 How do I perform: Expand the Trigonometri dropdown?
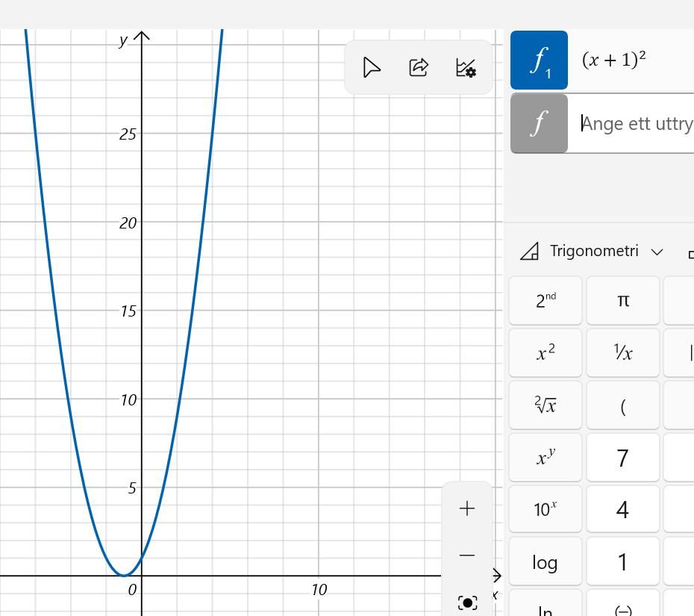(x=657, y=252)
